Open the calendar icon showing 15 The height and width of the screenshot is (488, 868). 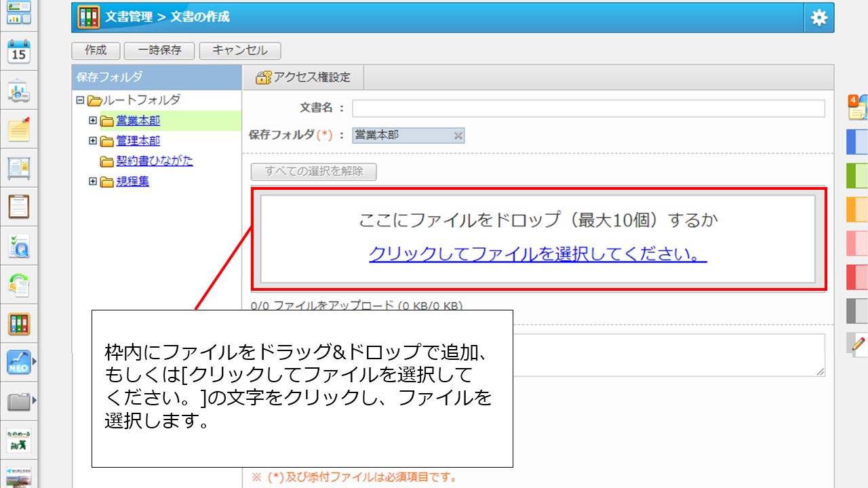pos(19,52)
